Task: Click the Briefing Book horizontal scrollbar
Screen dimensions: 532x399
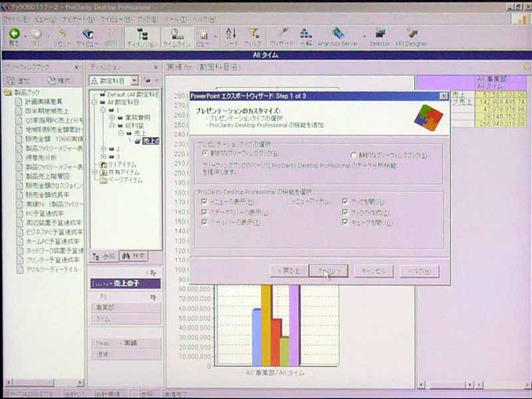Action: pos(45,383)
